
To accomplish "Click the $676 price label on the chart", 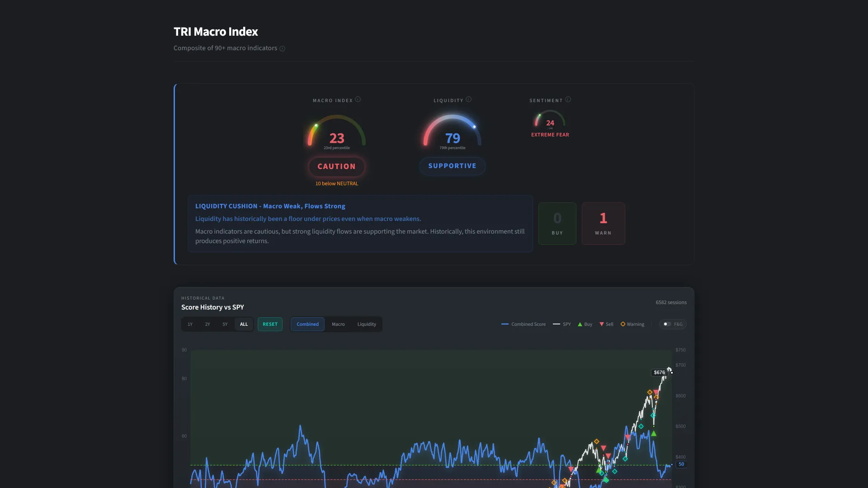I will point(660,372).
